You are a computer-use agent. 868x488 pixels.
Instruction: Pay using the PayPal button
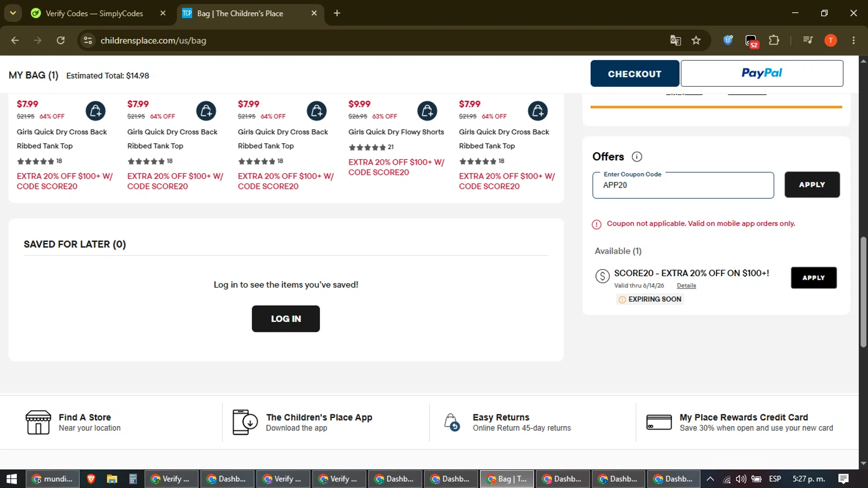(762, 74)
